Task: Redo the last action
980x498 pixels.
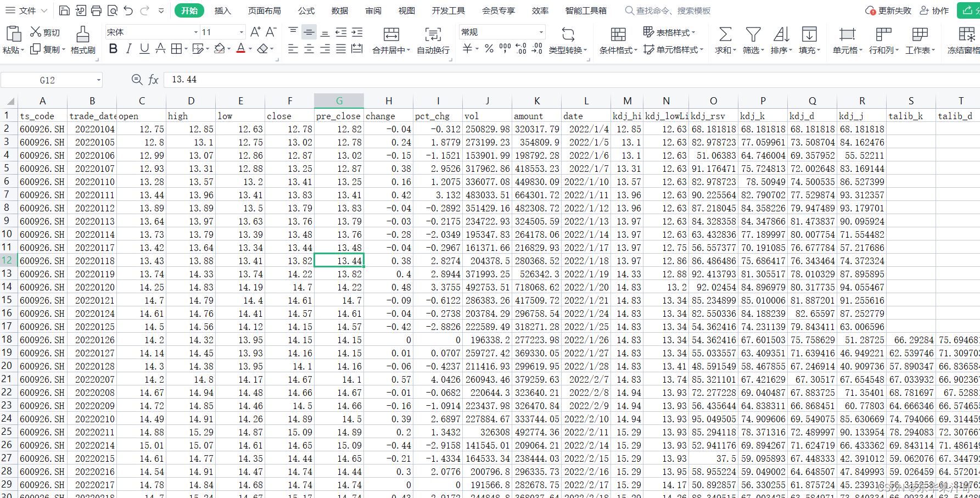Action: tap(144, 10)
